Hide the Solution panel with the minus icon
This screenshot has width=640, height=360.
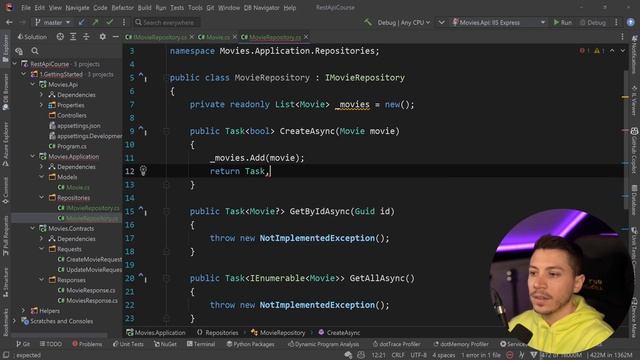pos(116,37)
